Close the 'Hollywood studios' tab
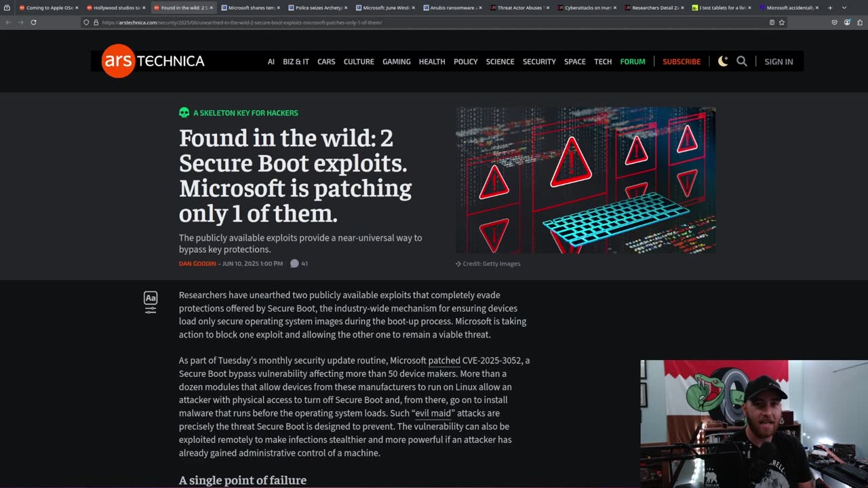Viewport: 868px width, 488px height. 144,7
